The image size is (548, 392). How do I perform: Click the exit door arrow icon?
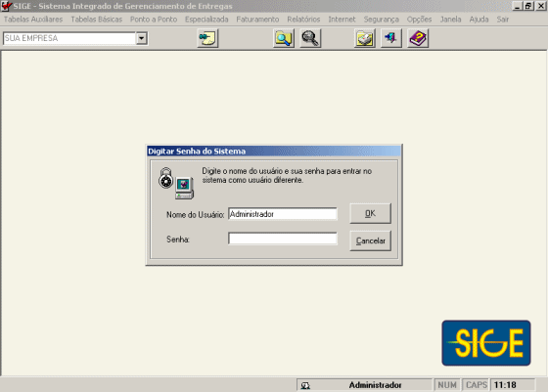[391, 38]
